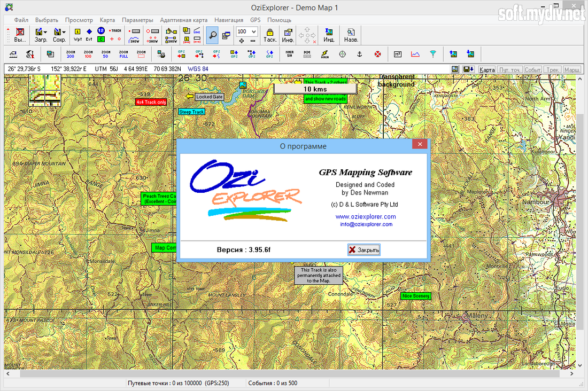
Task: Toggle the route SHOW control
Action: coord(171,40)
